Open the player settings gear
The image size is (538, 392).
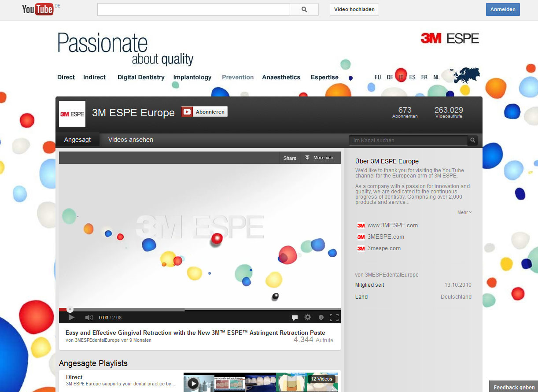pyautogui.click(x=308, y=317)
